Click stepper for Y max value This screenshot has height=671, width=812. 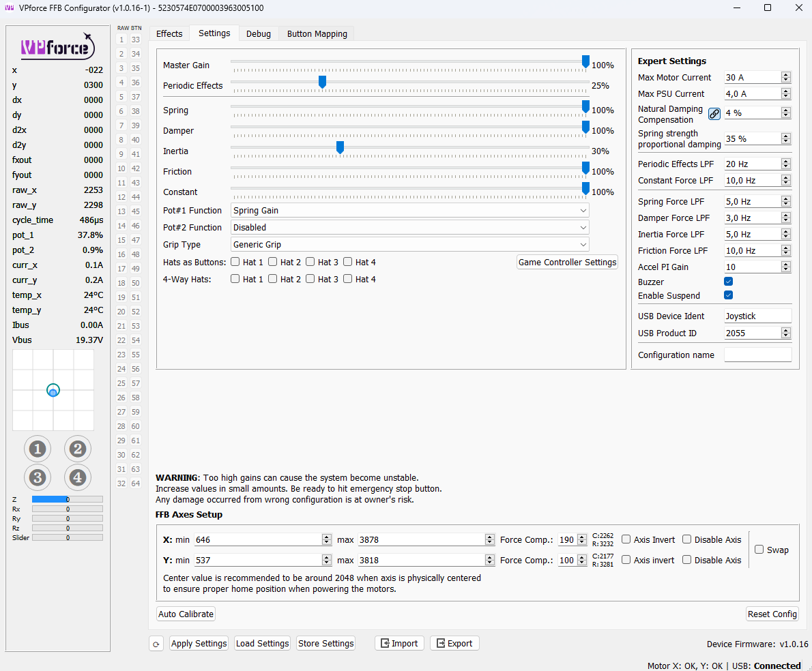coord(490,561)
